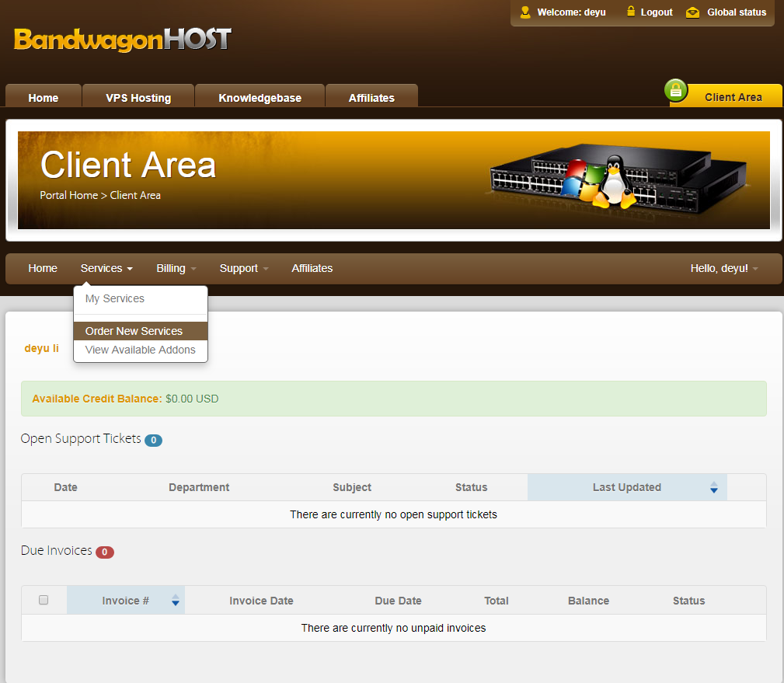Viewport: 784px width, 683px height.
Task: Sort invoices by Status column
Action: pos(688,601)
